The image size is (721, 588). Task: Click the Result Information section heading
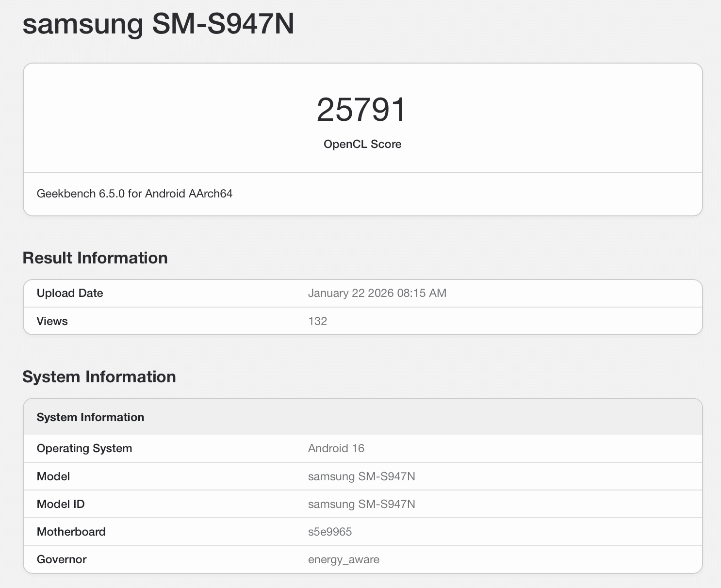pyautogui.click(x=95, y=258)
